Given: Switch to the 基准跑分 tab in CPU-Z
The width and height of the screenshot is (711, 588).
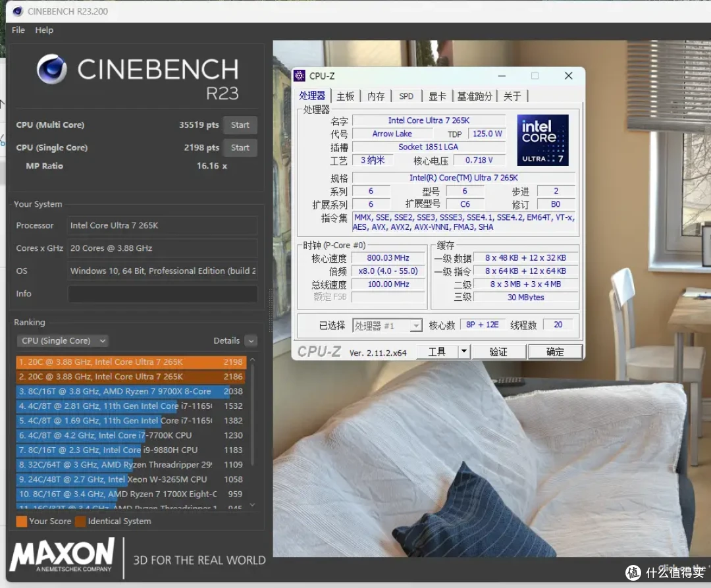Looking at the screenshot, I should click(x=475, y=96).
